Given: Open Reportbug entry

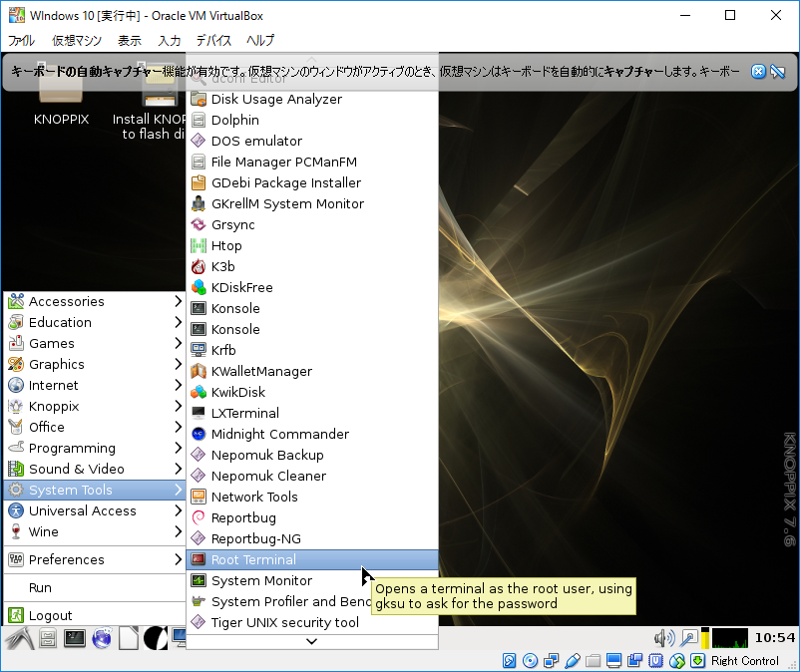Looking at the screenshot, I should click(x=312, y=517).
